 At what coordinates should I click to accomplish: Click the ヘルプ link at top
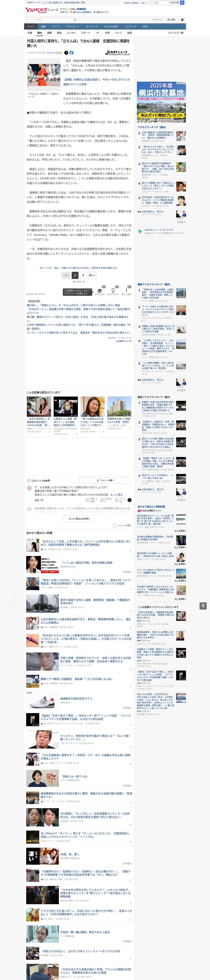[x=143, y=3]
